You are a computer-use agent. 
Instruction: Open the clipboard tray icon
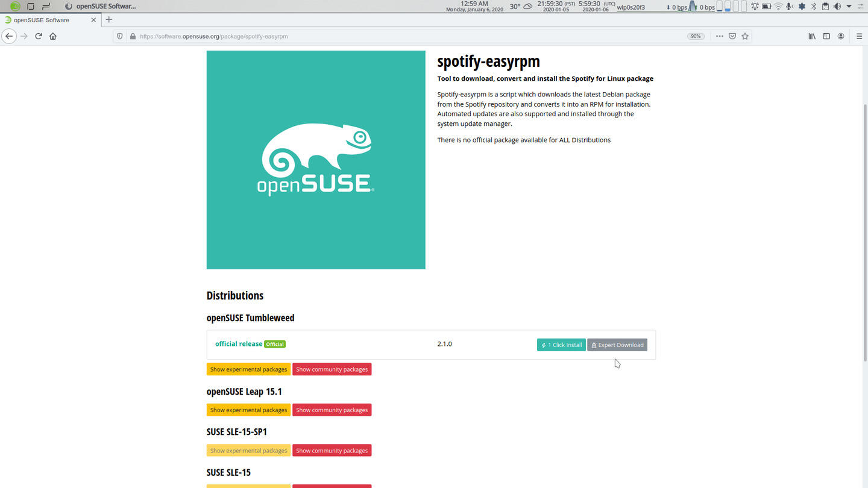(825, 6)
